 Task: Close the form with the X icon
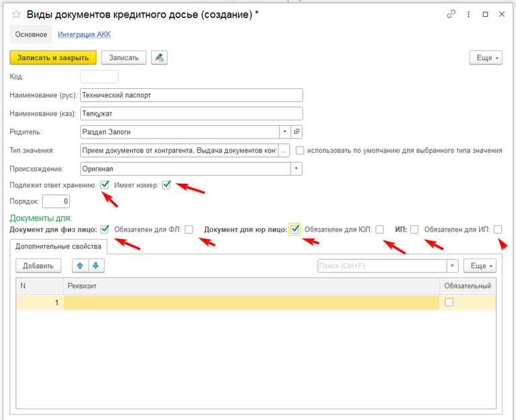pyautogui.click(x=502, y=14)
